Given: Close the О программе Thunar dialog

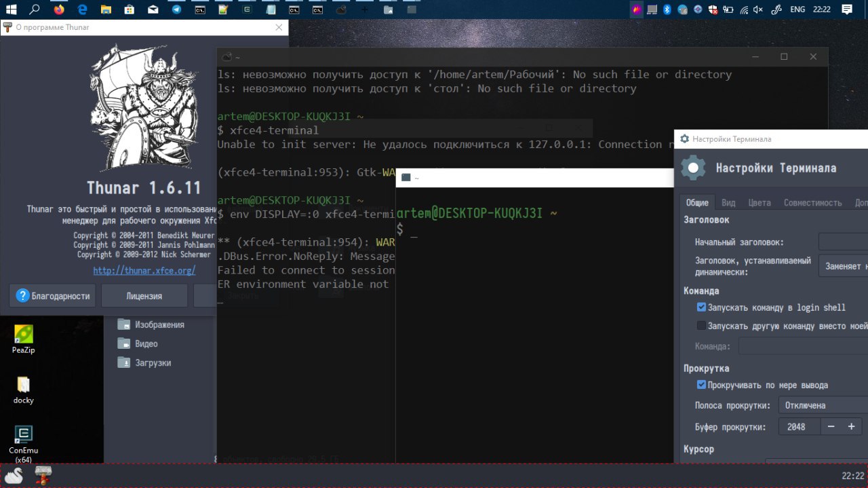Looking at the screenshot, I should [x=279, y=27].
